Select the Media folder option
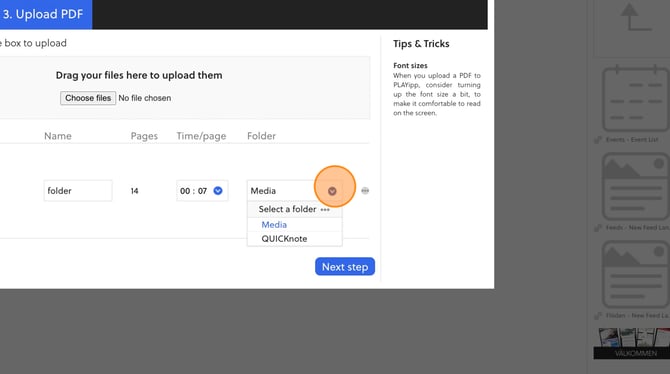The height and width of the screenshot is (374, 670). [x=274, y=225]
